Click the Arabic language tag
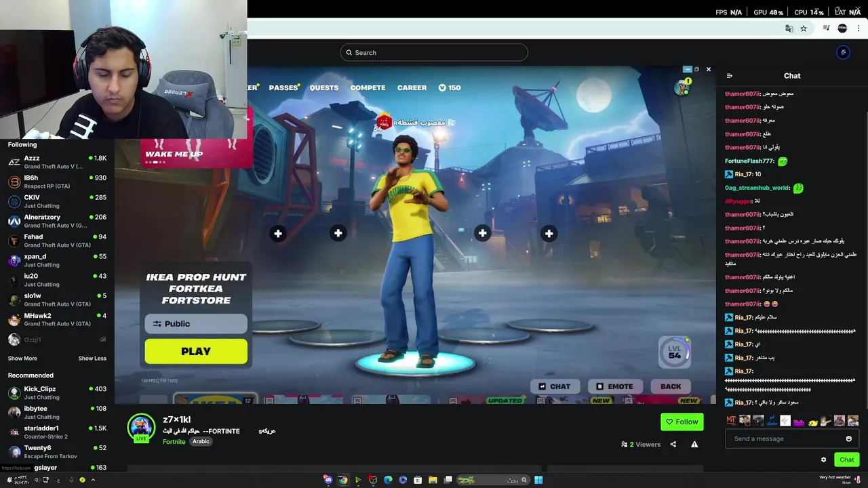The height and width of the screenshot is (488, 868). [201, 441]
